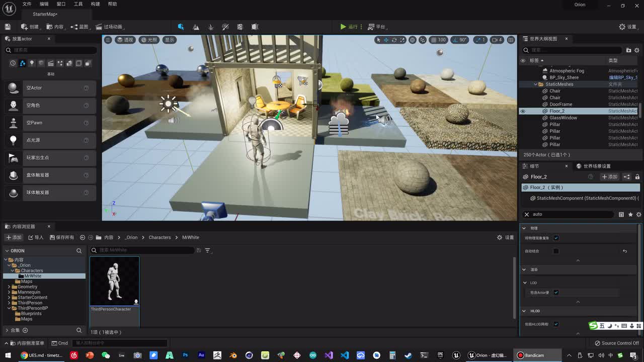Lock the Details panel selection
The image size is (644, 362).
(637, 177)
